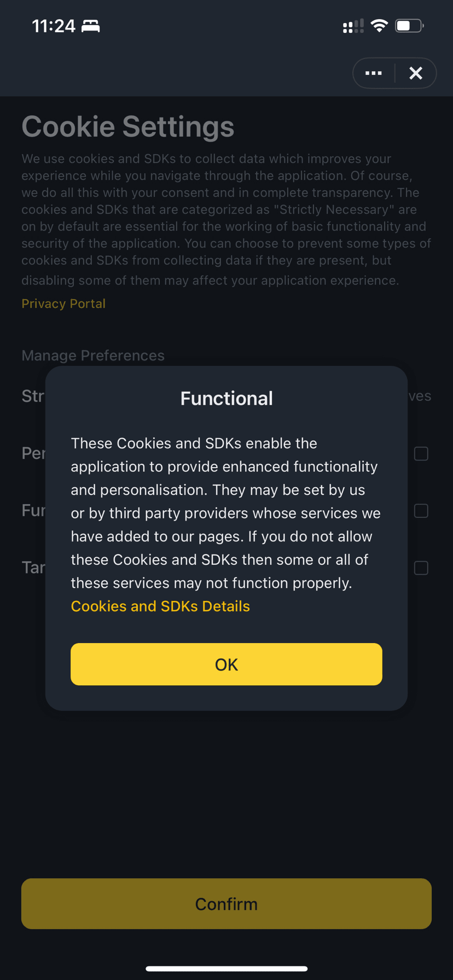Select the partially hidden Performance row label
This screenshot has width=453, height=980.
click(x=33, y=453)
